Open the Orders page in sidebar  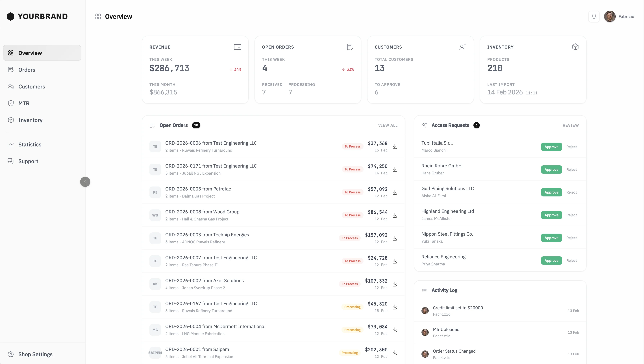point(27,70)
